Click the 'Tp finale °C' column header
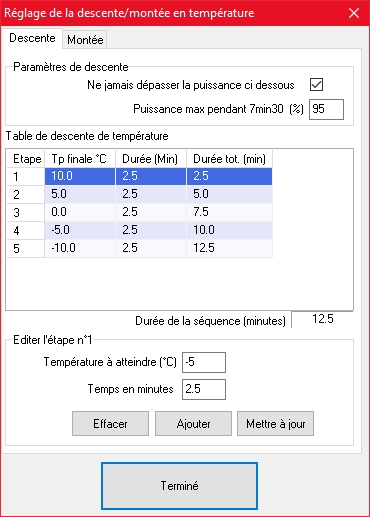 click(80, 159)
